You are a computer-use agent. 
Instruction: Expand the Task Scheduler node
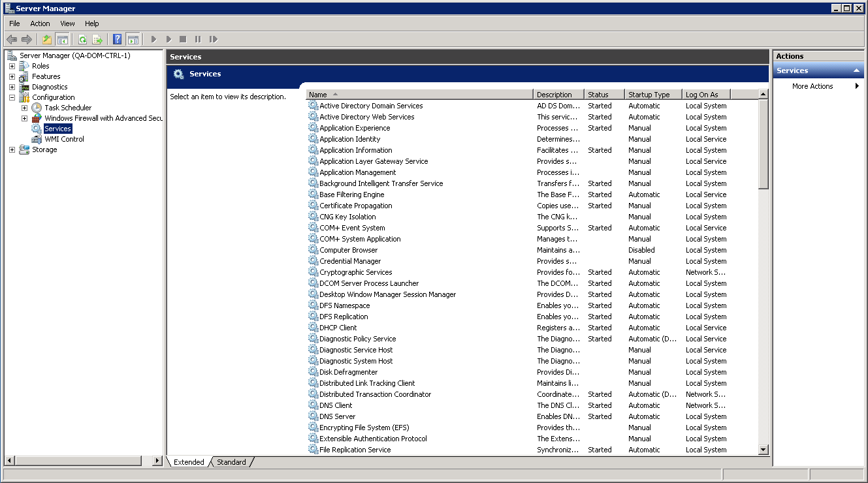tap(24, 107)
